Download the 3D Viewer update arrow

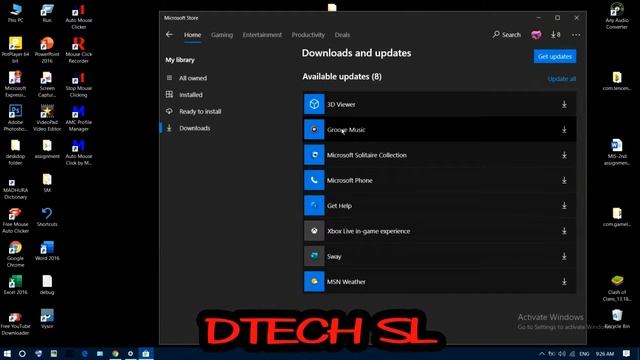(564, 104)
